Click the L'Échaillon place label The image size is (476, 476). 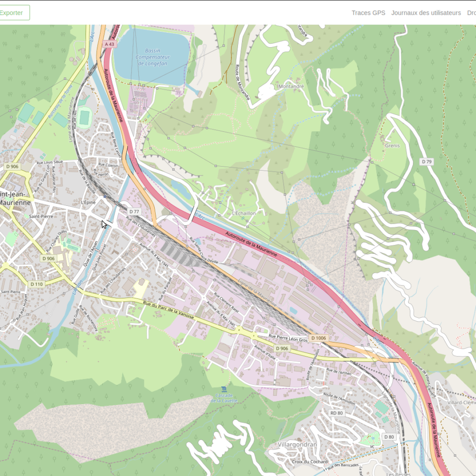coord(244,213)
